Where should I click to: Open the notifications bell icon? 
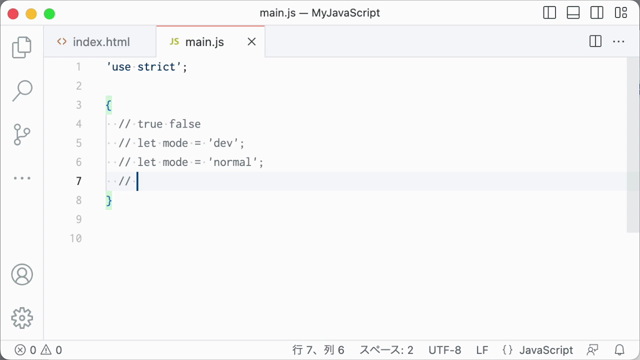[x=620, y=350]
